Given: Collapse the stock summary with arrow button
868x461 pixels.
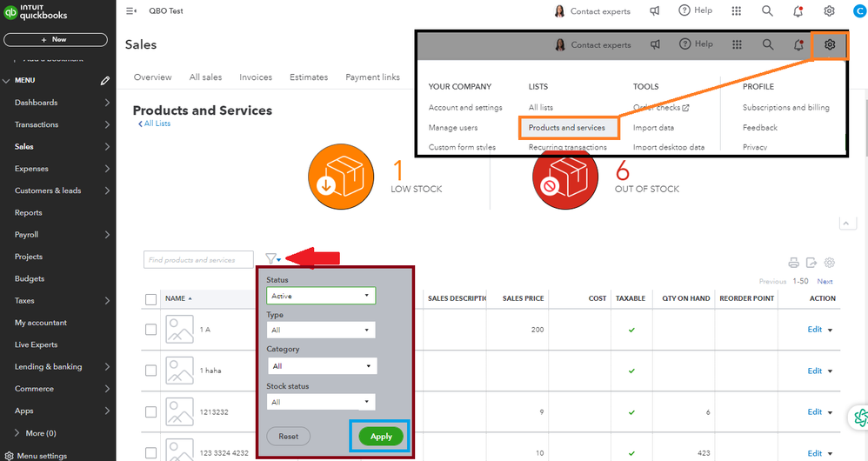Looking at the screenshot, I should [x=846, y=224].
